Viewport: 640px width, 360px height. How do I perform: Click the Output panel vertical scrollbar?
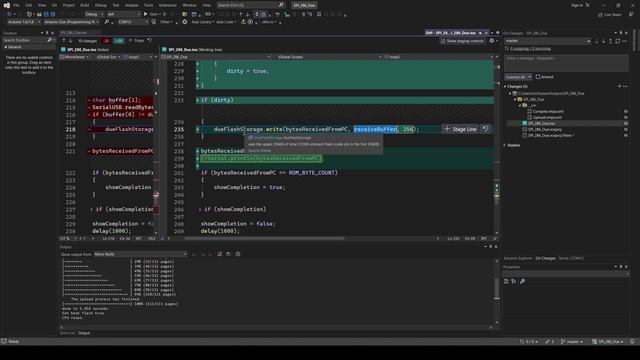point(497,289)
